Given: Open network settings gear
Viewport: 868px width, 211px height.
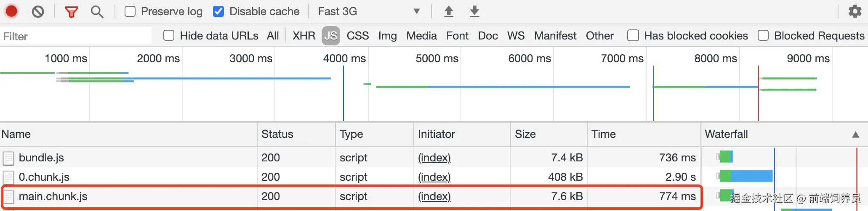Looking at the screenshot, I should pyautogui.click(x=855, y=11).
